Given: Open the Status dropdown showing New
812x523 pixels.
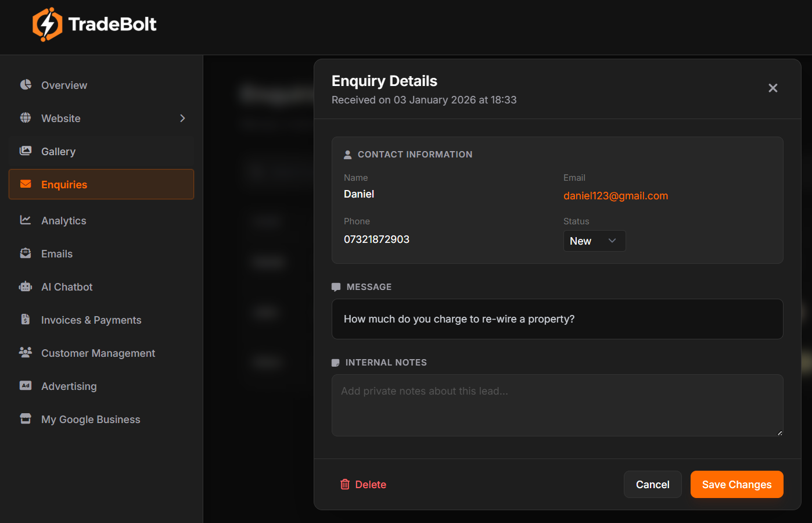Looking at the screenshot, I should click(594, 241).
